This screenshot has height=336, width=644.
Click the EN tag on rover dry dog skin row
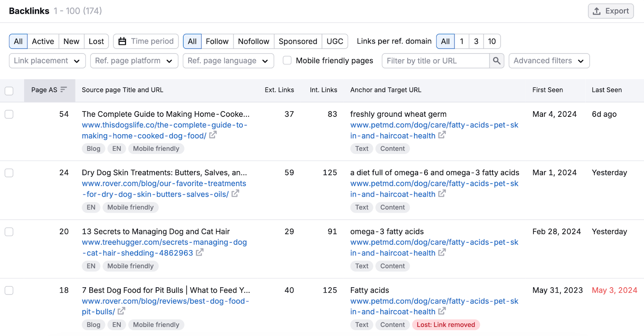coord(91,207)
